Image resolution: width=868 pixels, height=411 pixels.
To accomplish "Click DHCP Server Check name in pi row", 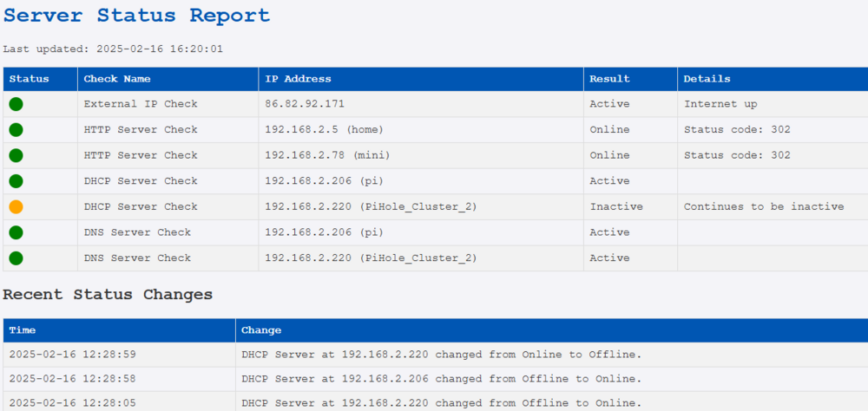I will click(141, 181).
